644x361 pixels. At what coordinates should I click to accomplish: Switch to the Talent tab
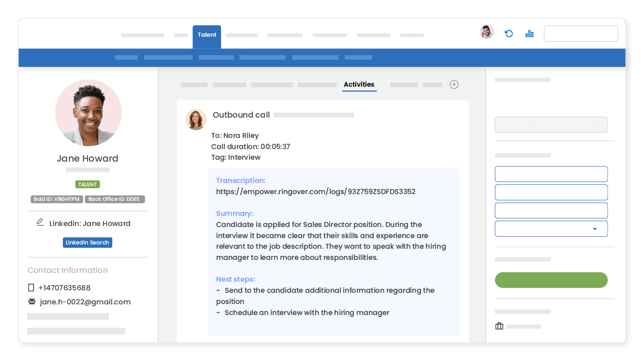tap(206, 34)
